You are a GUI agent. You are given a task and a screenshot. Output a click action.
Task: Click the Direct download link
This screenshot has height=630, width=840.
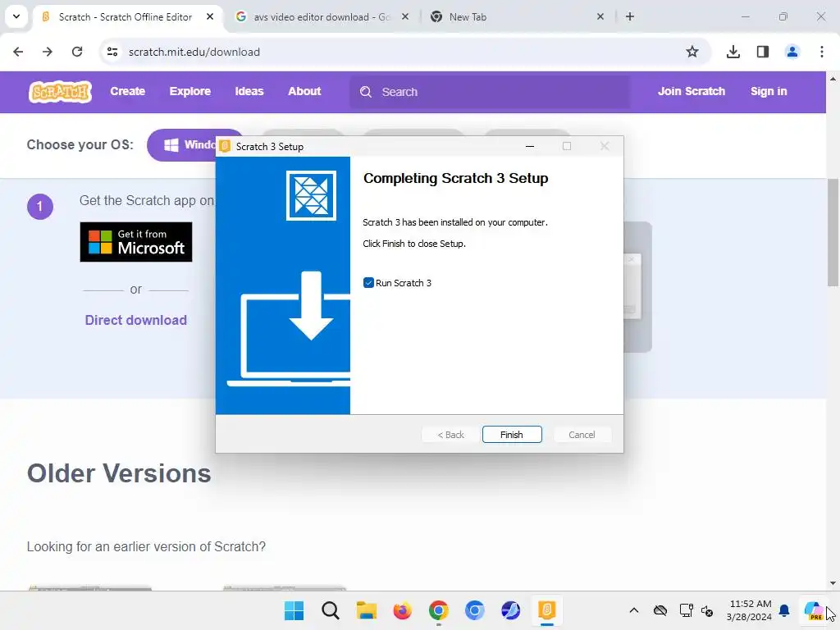click(x=136, y=321)
